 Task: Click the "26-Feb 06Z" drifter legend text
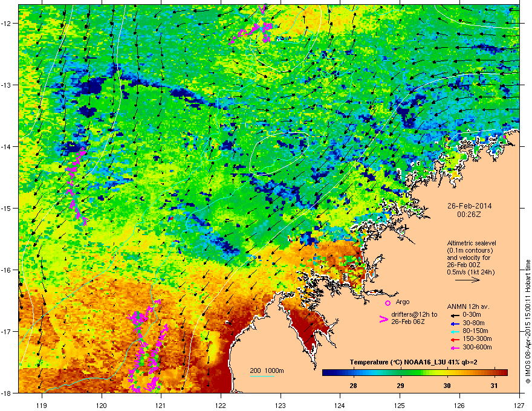pyautogui.click(x=408, y=322)
